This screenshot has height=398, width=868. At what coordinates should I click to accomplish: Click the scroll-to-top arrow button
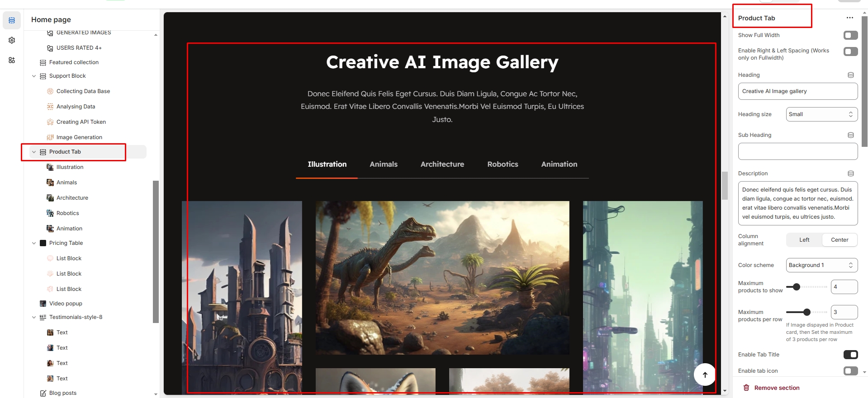[x=704, y=375]
